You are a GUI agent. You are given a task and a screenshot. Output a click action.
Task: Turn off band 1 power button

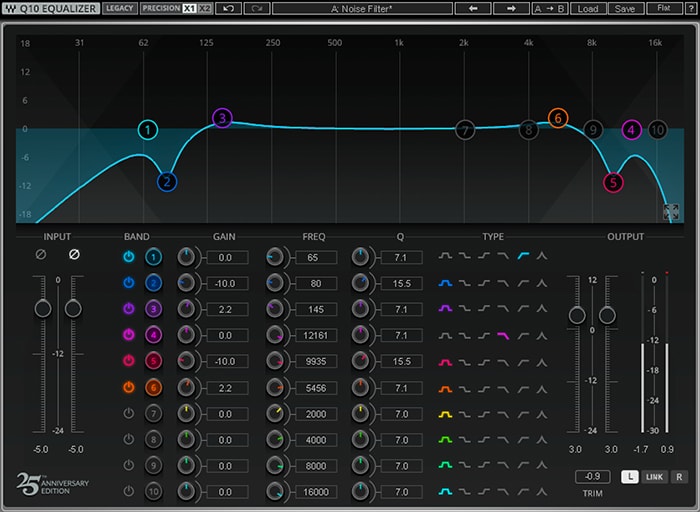pos(129,257)
